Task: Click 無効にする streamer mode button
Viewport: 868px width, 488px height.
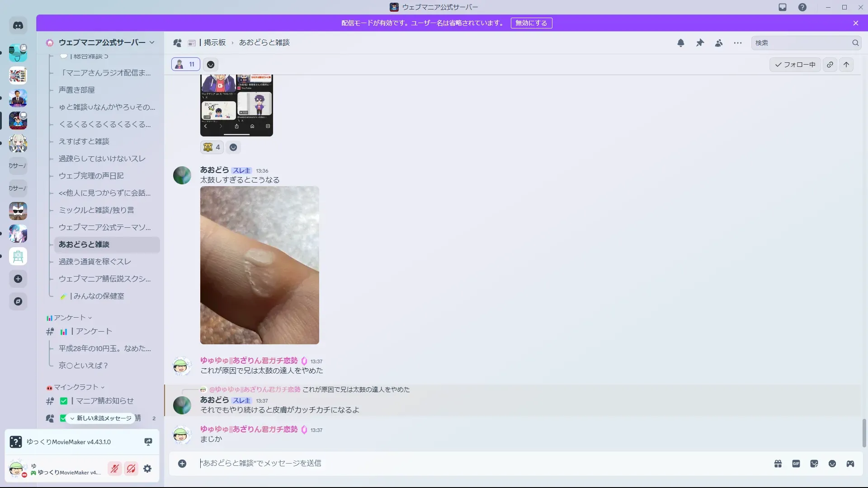Action: pos(531,23)
